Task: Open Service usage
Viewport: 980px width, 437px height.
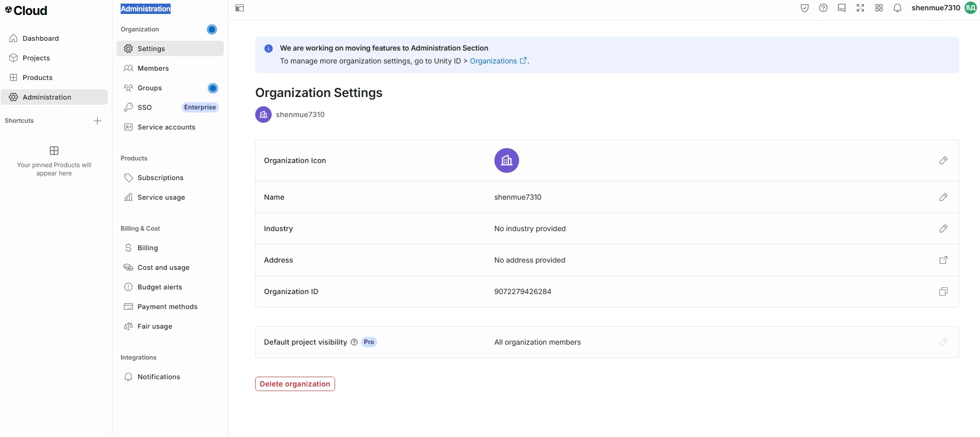Action: tap(170, 197)
